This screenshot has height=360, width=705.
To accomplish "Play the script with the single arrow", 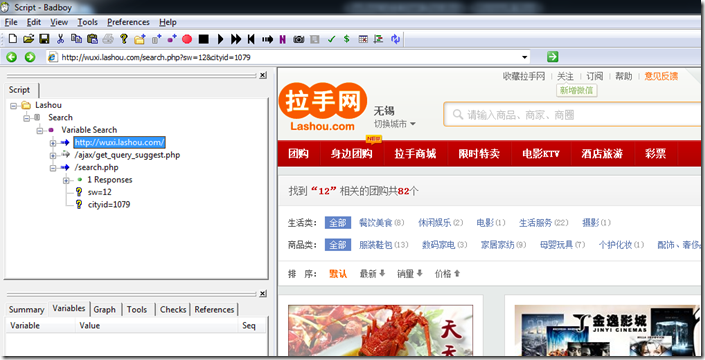I will coord(220,39).
